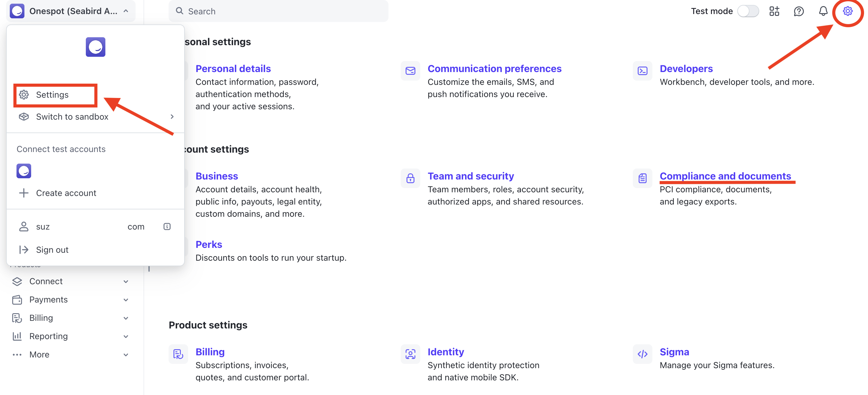The width and height of the screenshot is (868, 395).
Task: Open the Compliance and documents link
Action: pos(725,176)
